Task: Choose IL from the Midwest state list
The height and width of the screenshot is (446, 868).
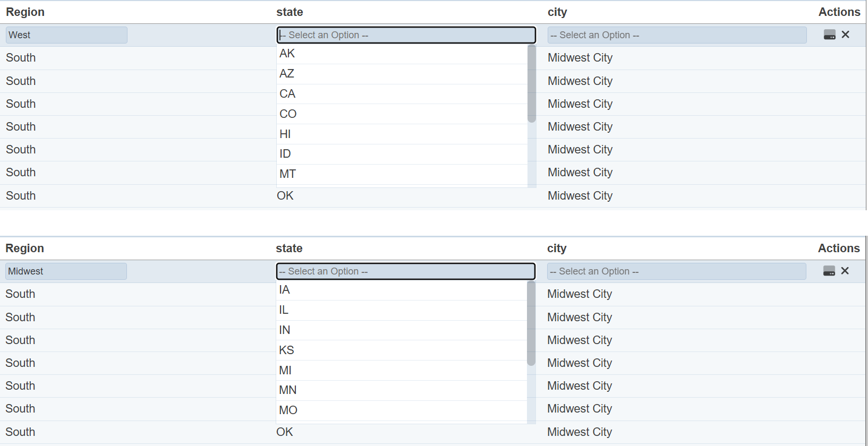Action: pos(284,310)
